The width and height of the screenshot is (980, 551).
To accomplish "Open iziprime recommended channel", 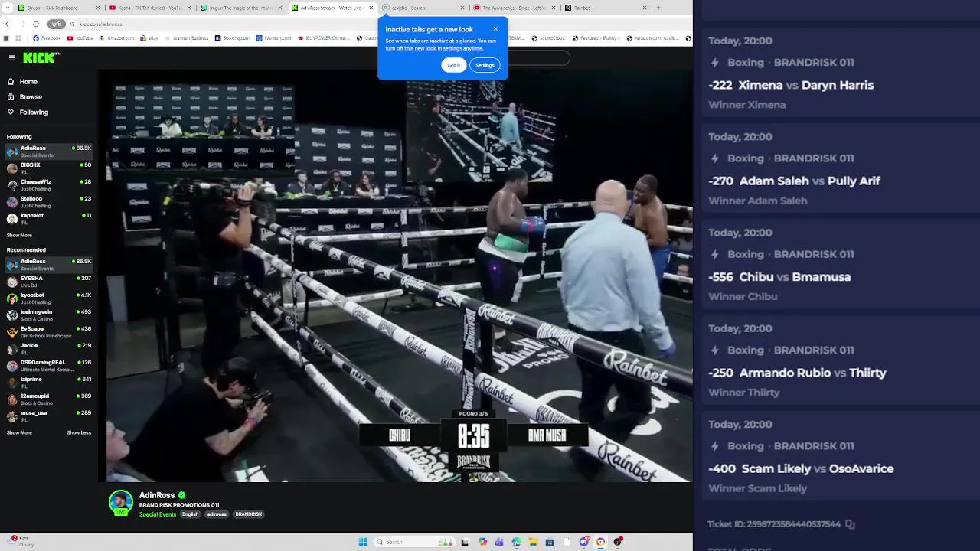I will pos(49,383).
